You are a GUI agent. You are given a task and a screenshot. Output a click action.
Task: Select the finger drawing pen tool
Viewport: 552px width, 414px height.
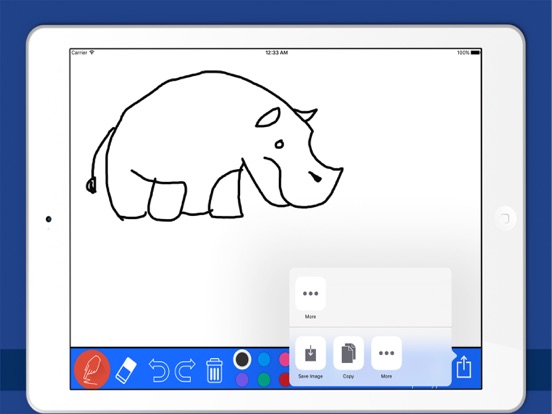pos(92,369)
